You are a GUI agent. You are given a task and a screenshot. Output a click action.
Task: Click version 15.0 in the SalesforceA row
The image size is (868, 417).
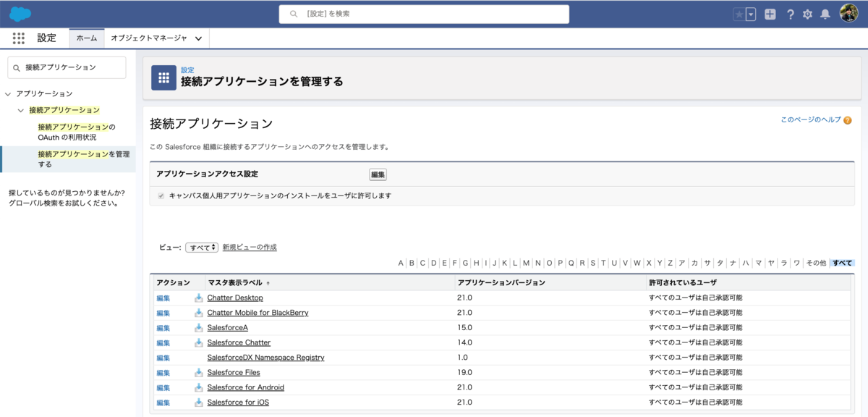coord(464,327)
